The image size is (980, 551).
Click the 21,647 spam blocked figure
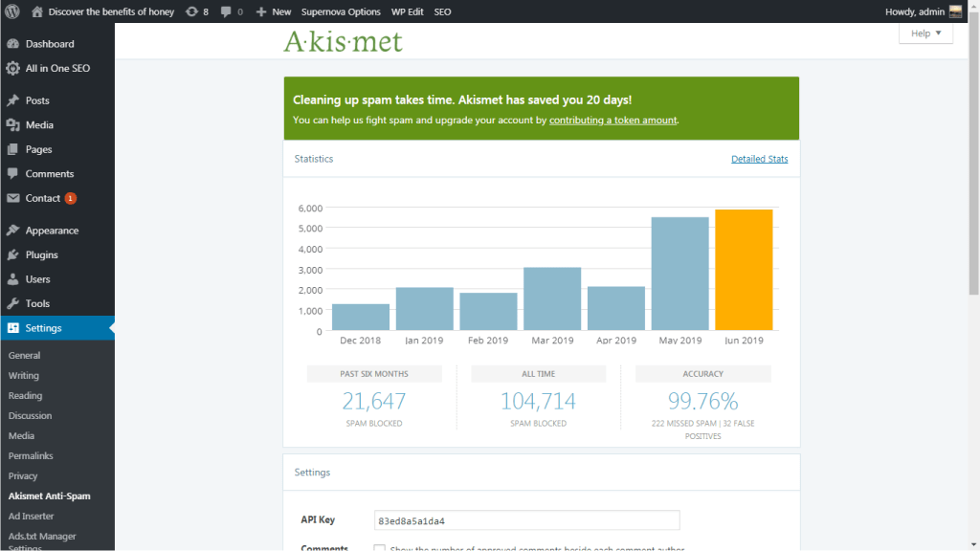[374, 401]
